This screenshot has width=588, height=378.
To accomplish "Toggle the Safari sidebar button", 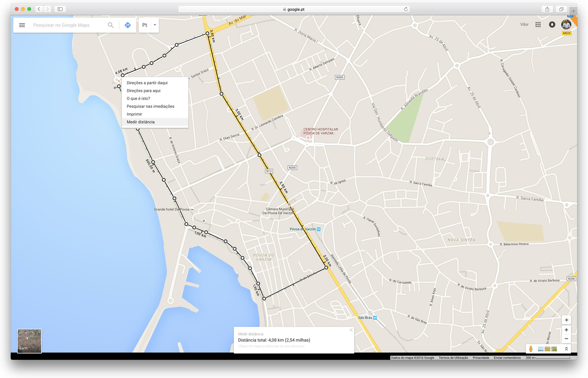I will (x=60, y=9).
